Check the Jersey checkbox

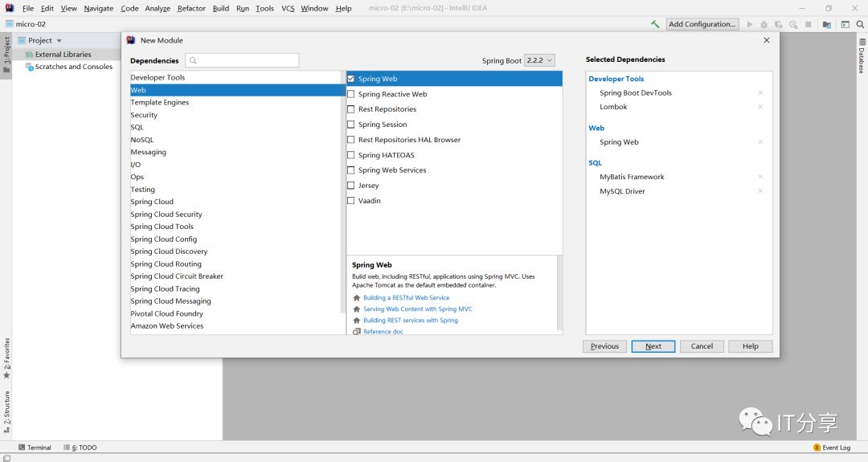tap(351, 186)
